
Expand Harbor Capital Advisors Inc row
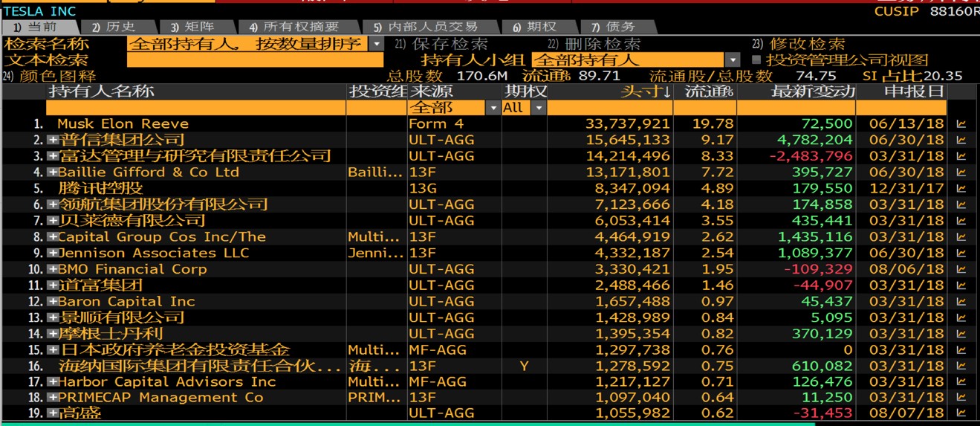point(53,381)
